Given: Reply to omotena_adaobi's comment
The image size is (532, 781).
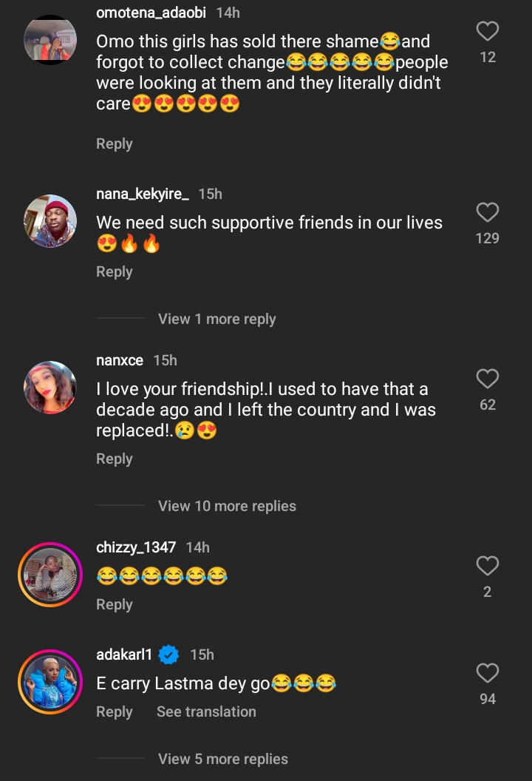Looking at the screenshot, I should click(x=114, y=144).
